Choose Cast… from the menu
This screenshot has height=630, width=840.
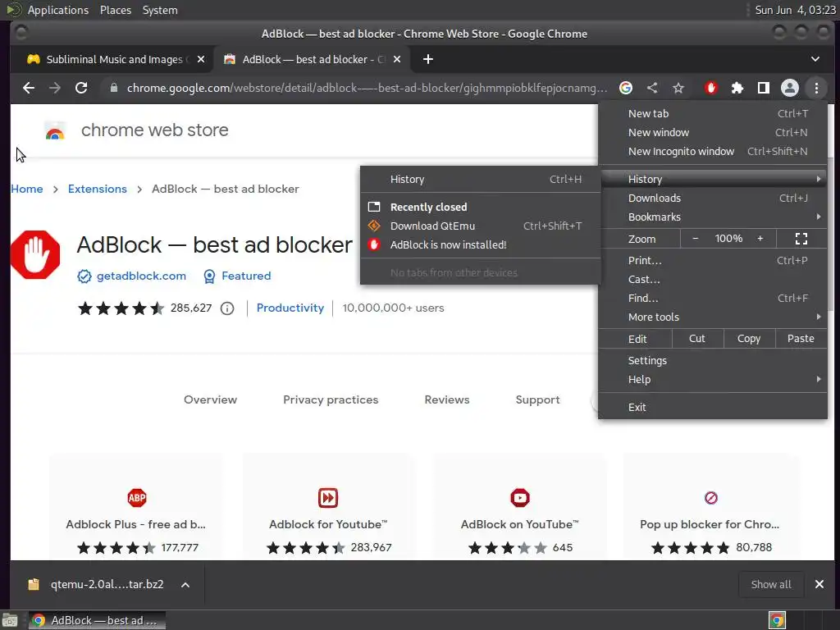coord(713,279)
